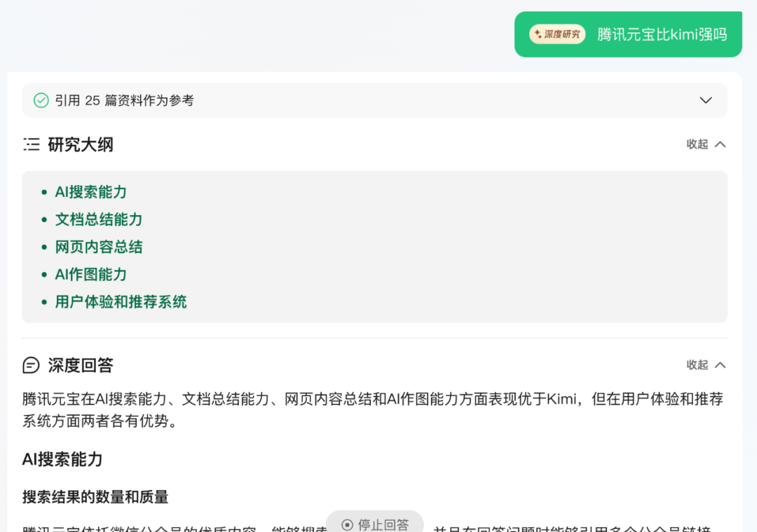The image size is (757, 532).
Task: Click the 引用 25 篇资料作为参考 text
Action: pyautogui.click(x=124, y=100)
